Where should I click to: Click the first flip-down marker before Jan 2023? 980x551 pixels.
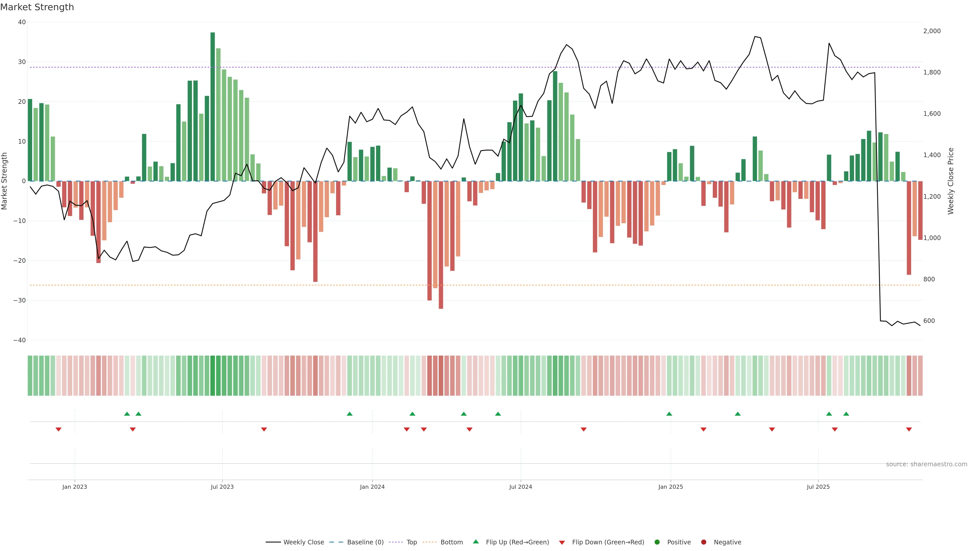tap(59, 429)
